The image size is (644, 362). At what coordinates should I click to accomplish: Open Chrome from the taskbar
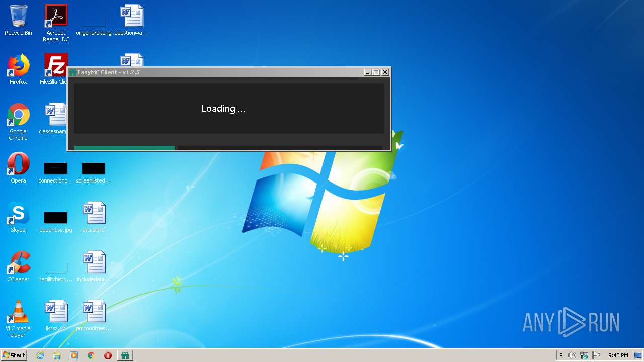click(x=91, y=355)
